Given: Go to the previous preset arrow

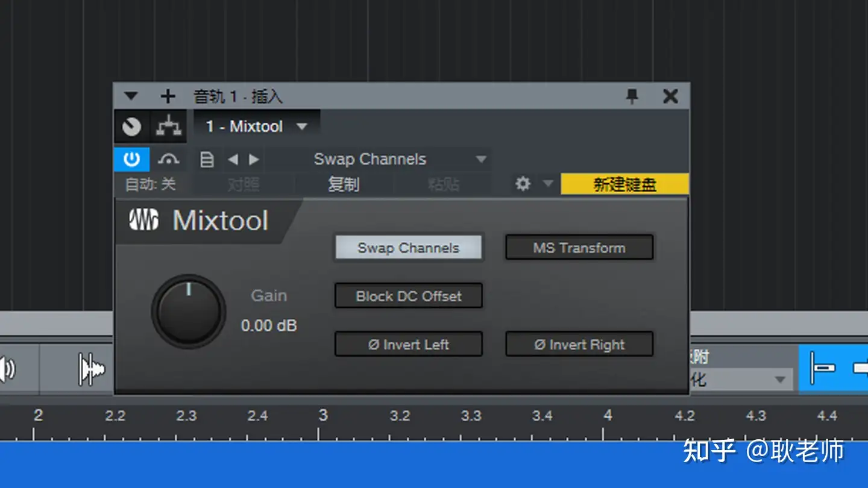Looking at the screenshot, I should [x=233, y=160].
